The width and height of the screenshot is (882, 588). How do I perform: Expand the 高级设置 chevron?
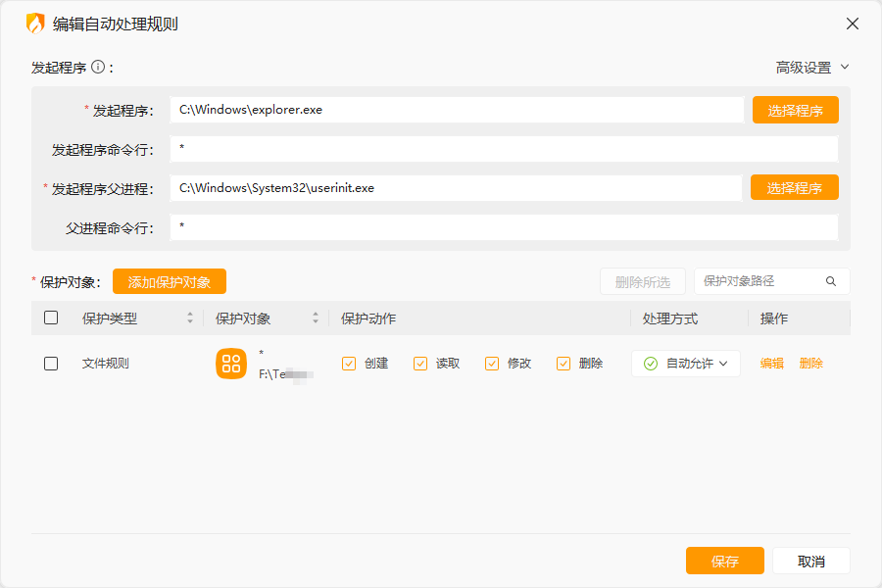pyautogui.click(x=845, y=67)
